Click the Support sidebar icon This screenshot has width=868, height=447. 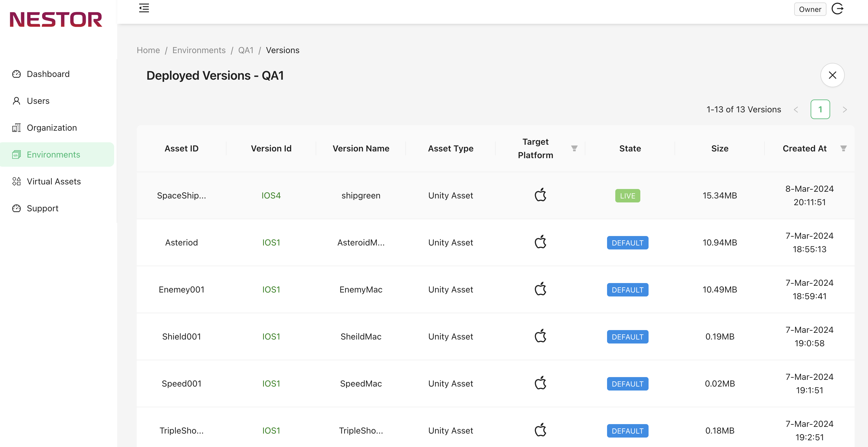(x=16, y=208)
